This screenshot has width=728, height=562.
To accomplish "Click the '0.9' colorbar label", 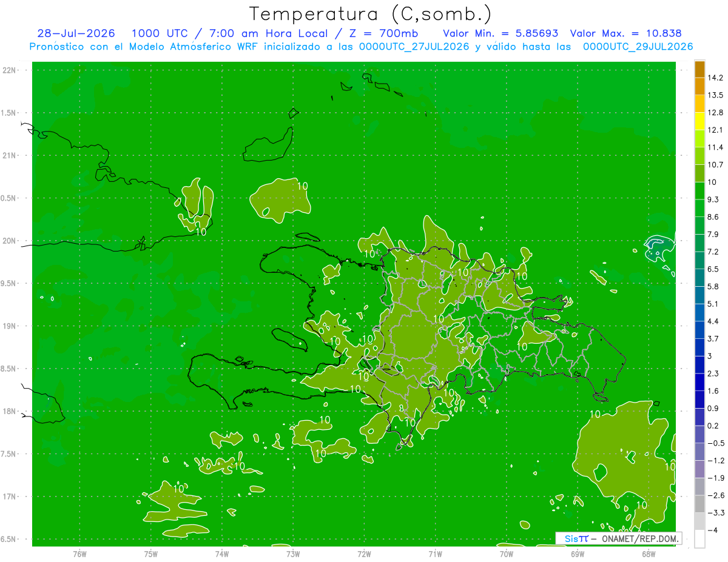I will tap(714, 409).
